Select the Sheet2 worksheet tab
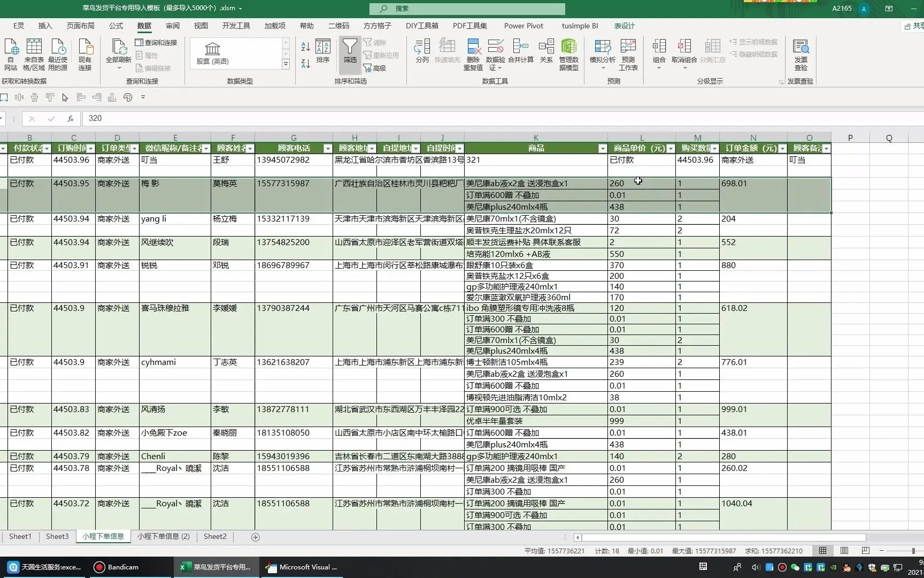Screen dimensions: 924x578 (x=215, y=536)
